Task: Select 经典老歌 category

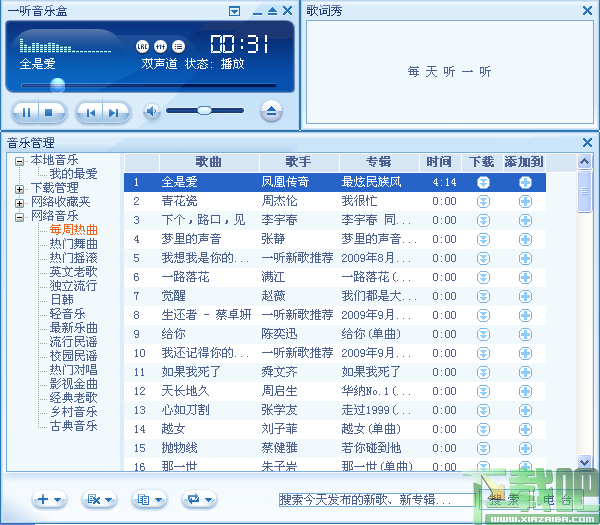Action: [x=73, y=398]
